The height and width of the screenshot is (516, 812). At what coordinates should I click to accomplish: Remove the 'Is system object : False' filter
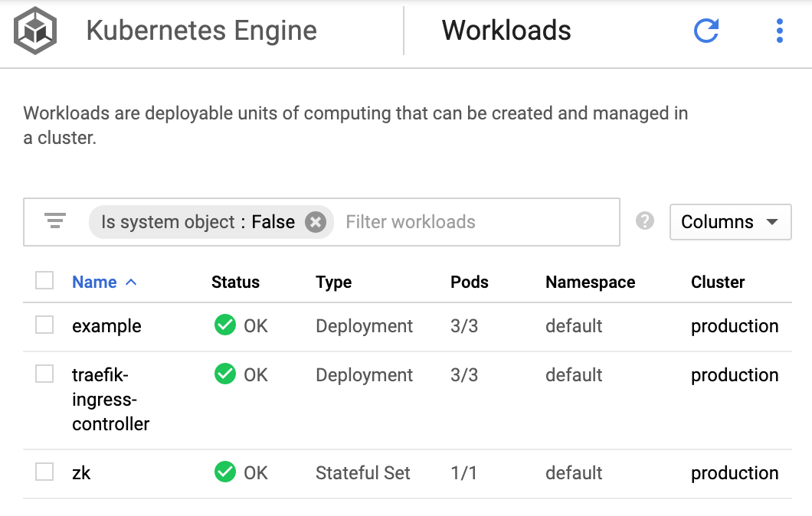tap(315, 222)
